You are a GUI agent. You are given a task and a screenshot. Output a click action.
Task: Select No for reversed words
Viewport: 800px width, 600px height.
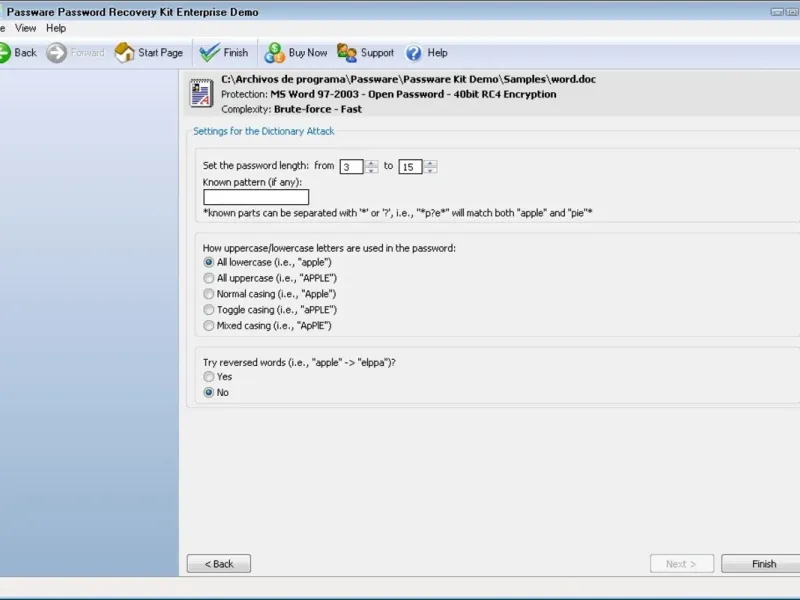[x=209, y=392]
